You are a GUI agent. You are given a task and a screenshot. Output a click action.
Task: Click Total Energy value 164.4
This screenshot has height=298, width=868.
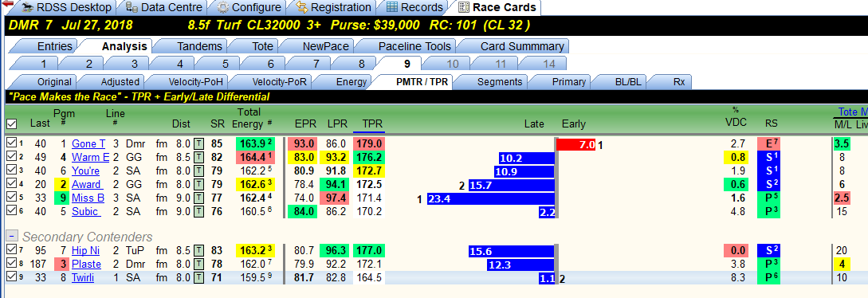coord(256,157)
